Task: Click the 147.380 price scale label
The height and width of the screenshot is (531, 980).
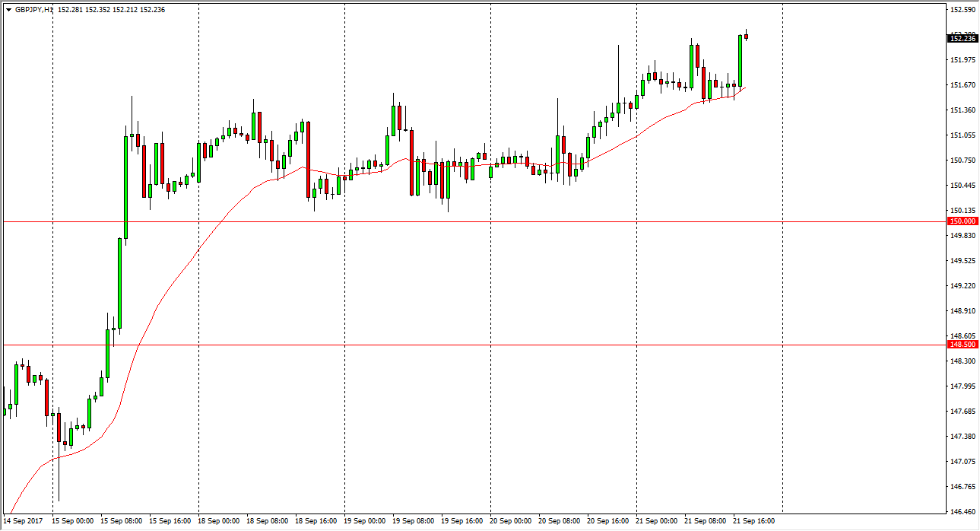Action: point(963,437)
